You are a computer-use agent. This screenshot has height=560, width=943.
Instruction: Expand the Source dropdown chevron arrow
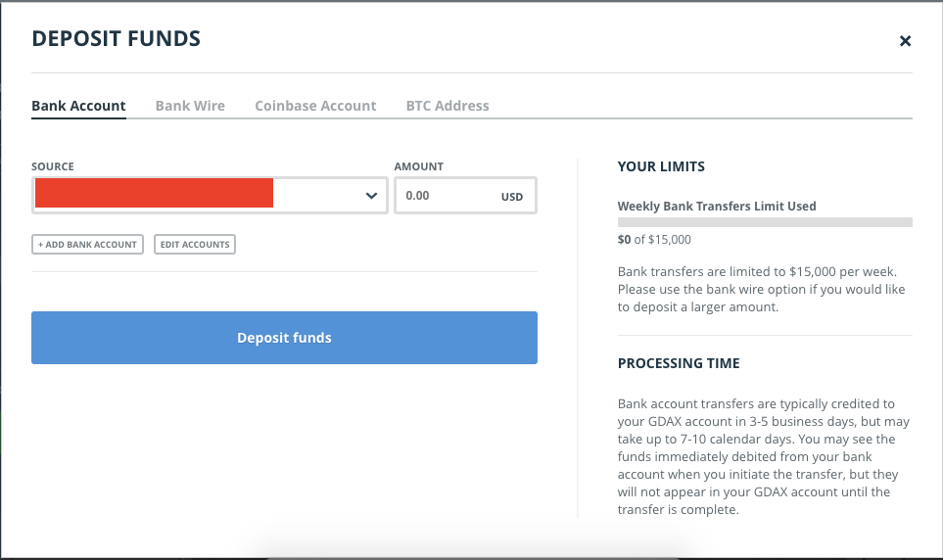pos(371,196)
